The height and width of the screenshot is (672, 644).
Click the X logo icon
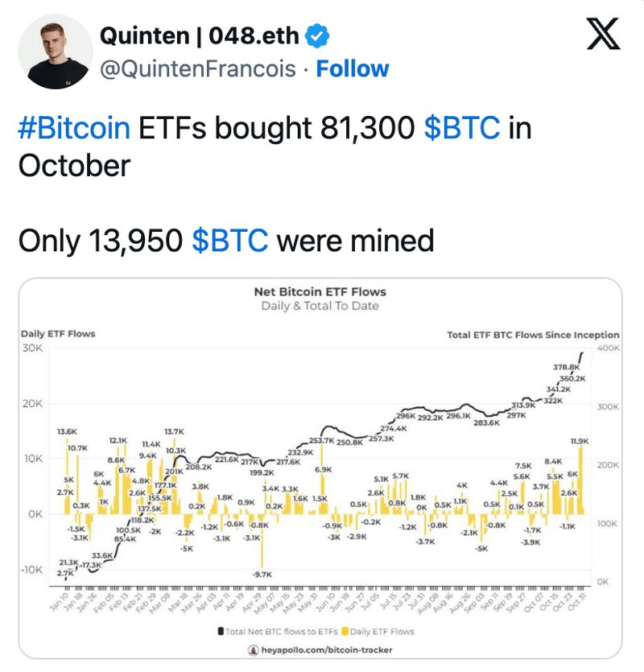tap(603, 35)
